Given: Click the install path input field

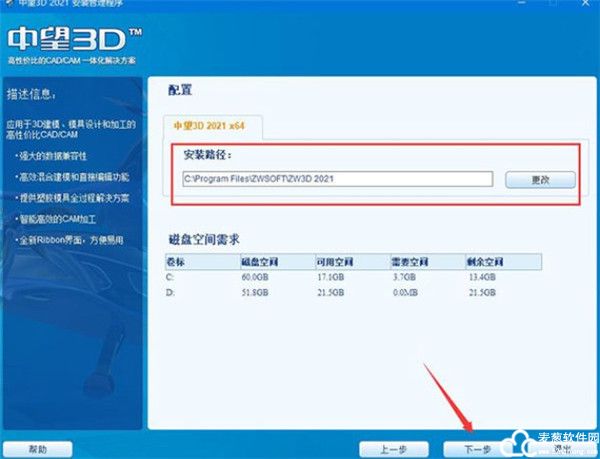Looking at the screenshot, I should coord(338,179).
